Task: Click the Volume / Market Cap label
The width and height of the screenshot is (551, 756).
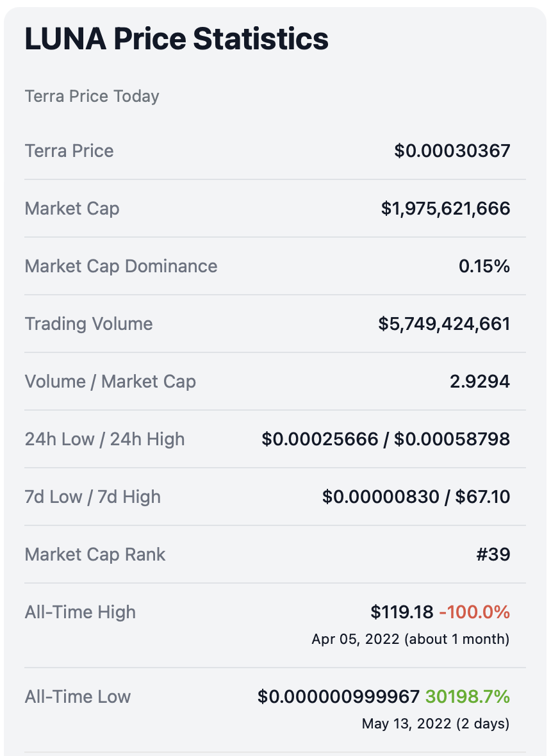Action: [x=110, y=382]
